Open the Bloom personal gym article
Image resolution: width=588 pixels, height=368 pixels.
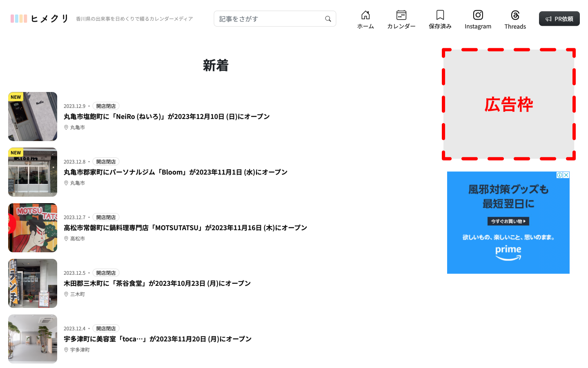[176, 172]
